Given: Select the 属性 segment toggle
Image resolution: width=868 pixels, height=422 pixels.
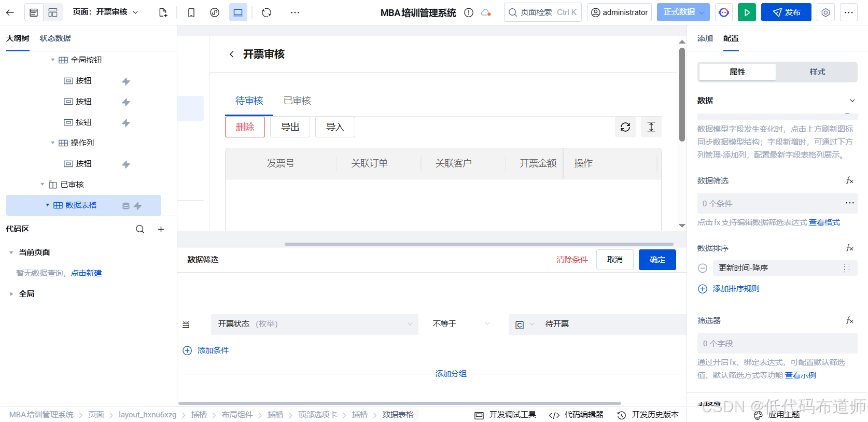Looking at the screenshot, I should coord(737,72).
